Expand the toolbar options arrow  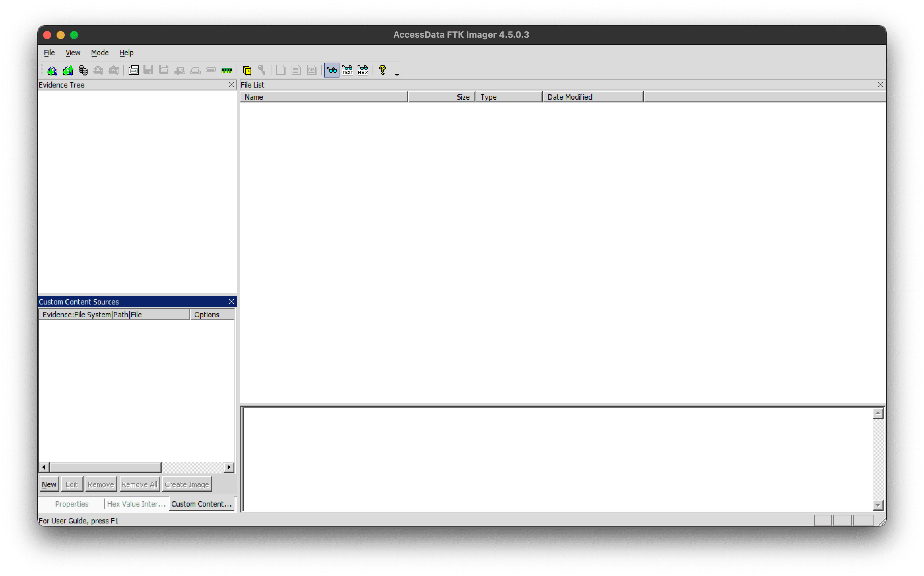(x=397, y=75)
